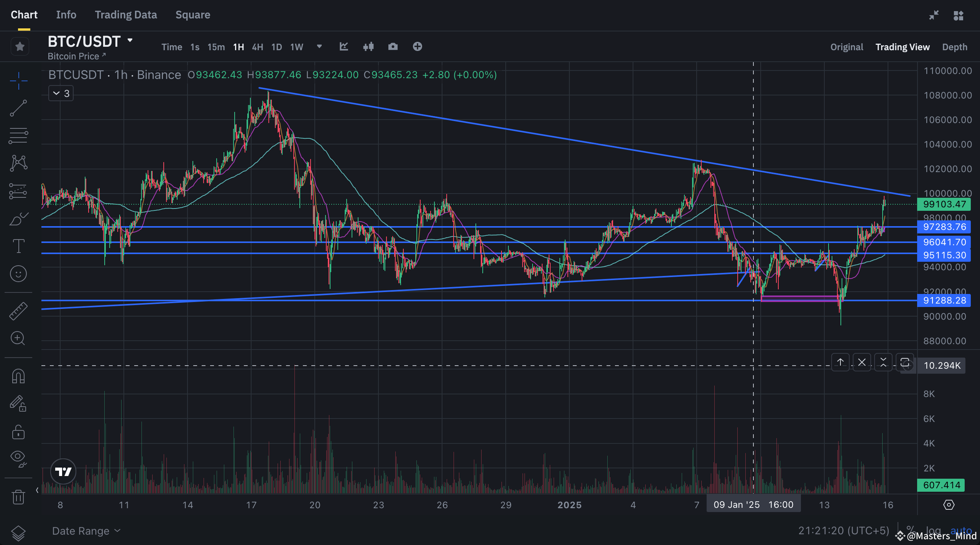Image resolution: width=980 pixels, height=545 pixels.
Task: Take a chart screenshot with the camera icon
Action: tap(393, 46)
